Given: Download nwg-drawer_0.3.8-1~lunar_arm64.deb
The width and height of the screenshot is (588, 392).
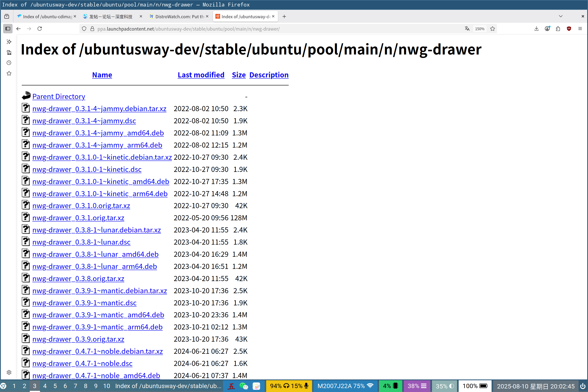Looking at the screenshot, I should click(x=94, y=267).
